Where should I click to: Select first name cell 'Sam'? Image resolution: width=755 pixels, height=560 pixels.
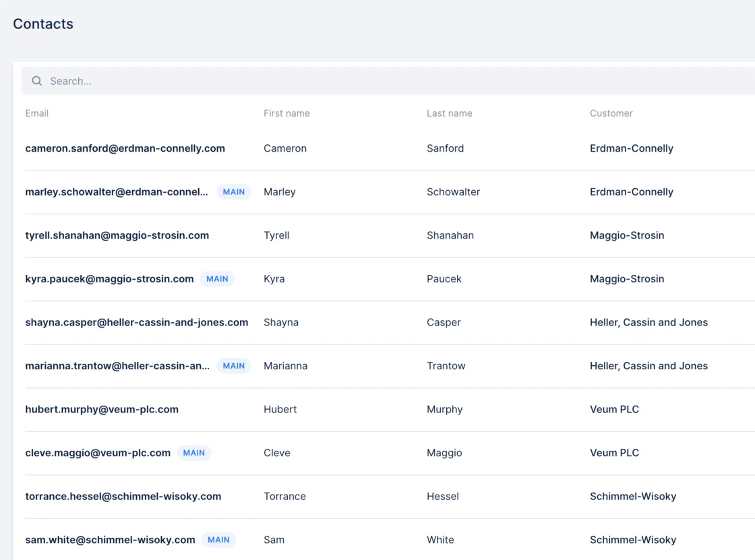[274, 540]
